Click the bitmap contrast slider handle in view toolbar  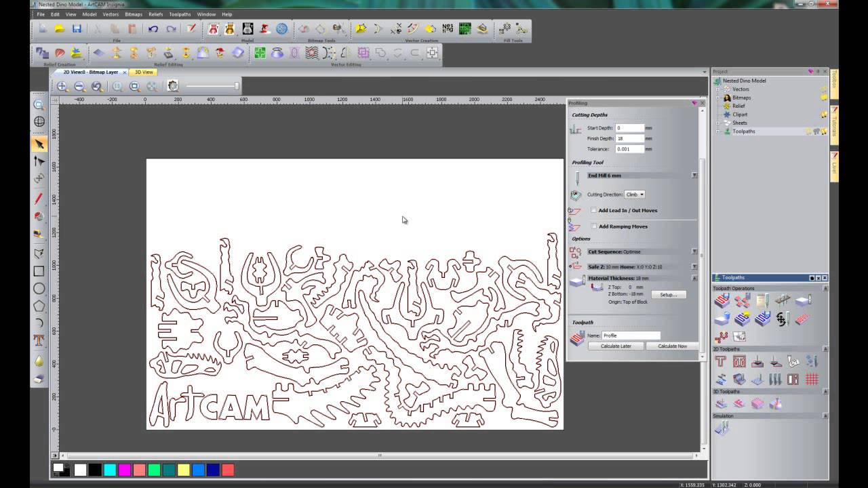point(237,86)
